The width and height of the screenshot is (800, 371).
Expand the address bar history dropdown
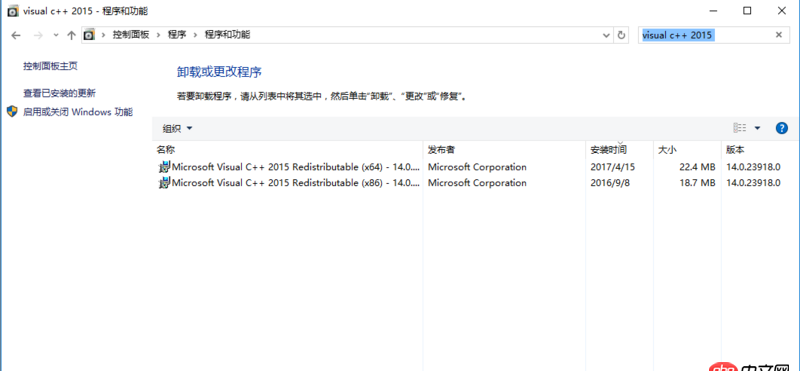coord(606,35)
